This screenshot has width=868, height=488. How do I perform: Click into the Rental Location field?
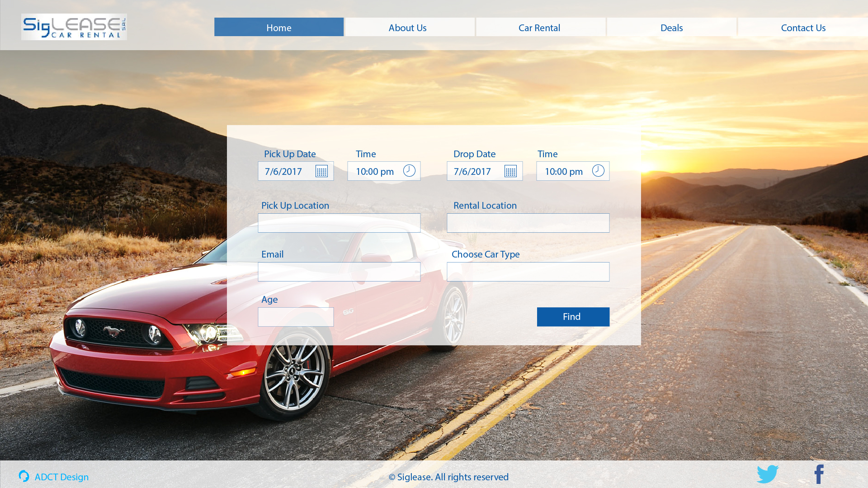[528, 223]
